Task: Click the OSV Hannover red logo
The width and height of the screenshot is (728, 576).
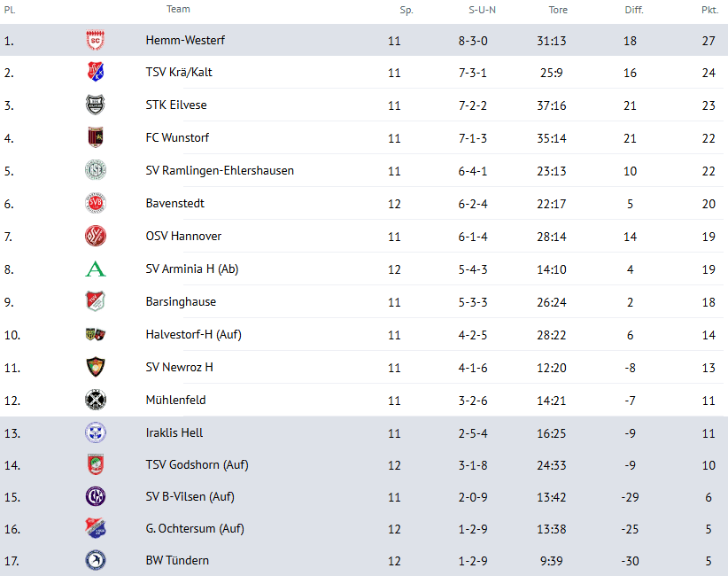Action: pyautogui.click(x=96, y=237)
